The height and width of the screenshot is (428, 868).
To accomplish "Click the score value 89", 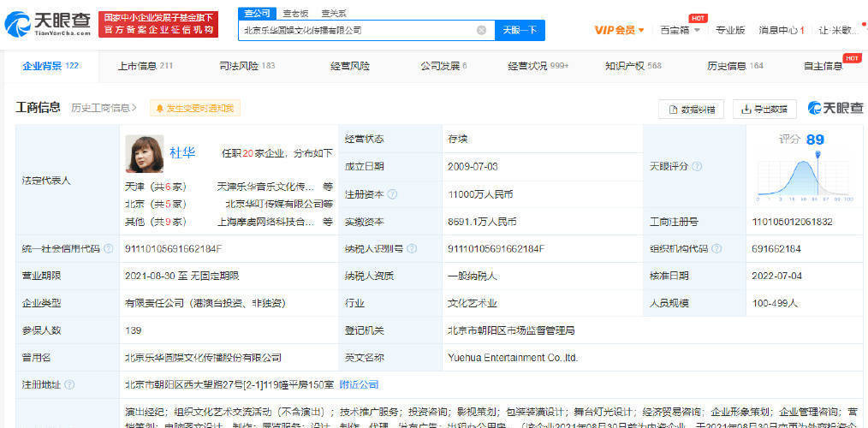I will tap(815, 140).
